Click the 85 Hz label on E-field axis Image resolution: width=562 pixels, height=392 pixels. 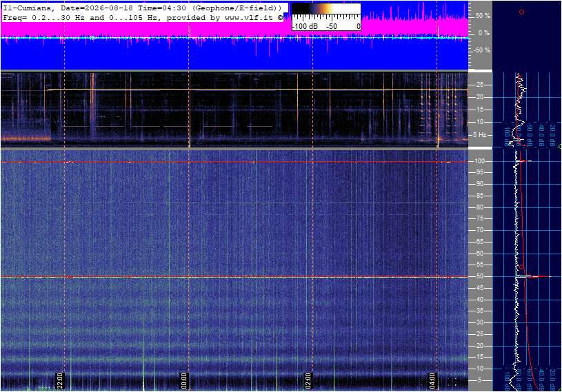coord(479,196)
